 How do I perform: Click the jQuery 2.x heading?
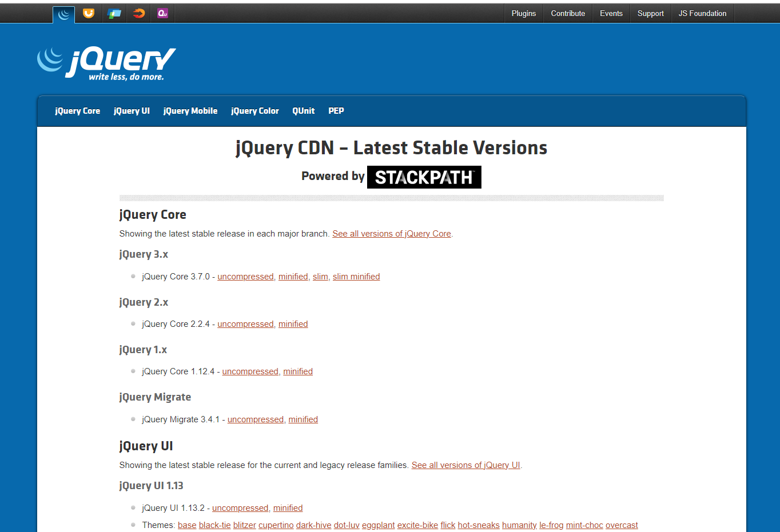tap(144, 302)
